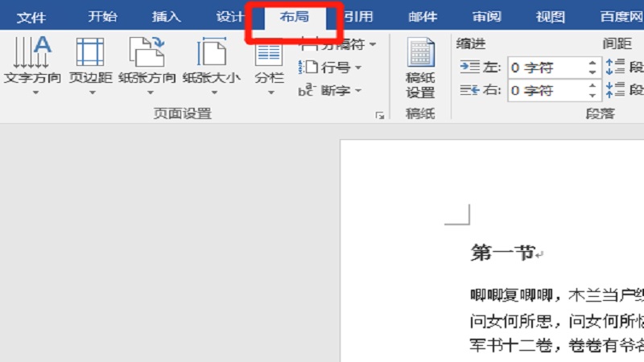Click the Text Direction (文字方向) icon

[32, 53]
